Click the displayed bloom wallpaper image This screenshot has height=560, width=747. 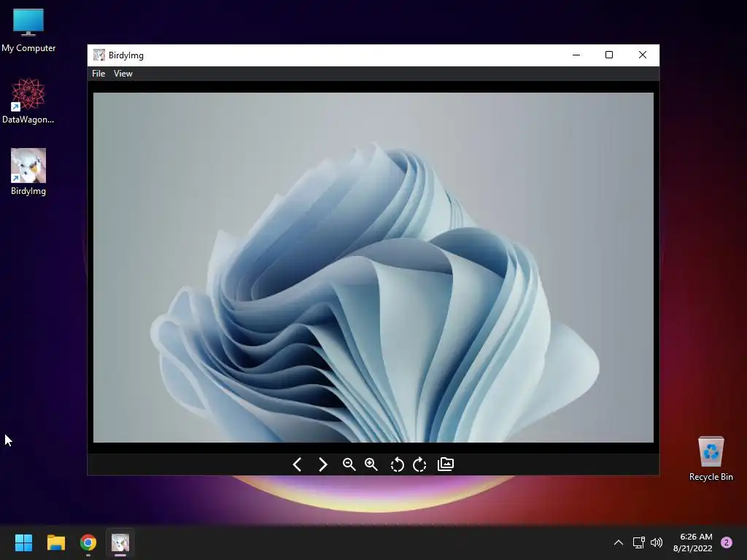click(x=373, y=267)
